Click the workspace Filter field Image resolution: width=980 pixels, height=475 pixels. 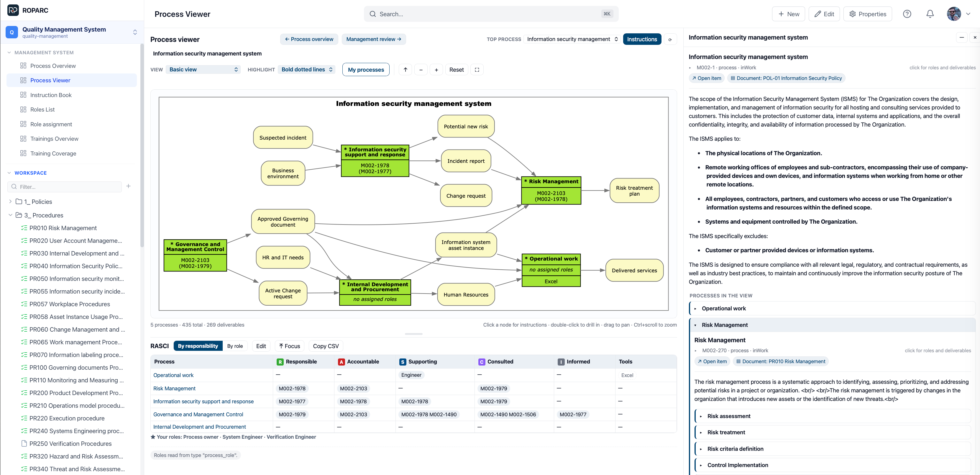[65, 186]
